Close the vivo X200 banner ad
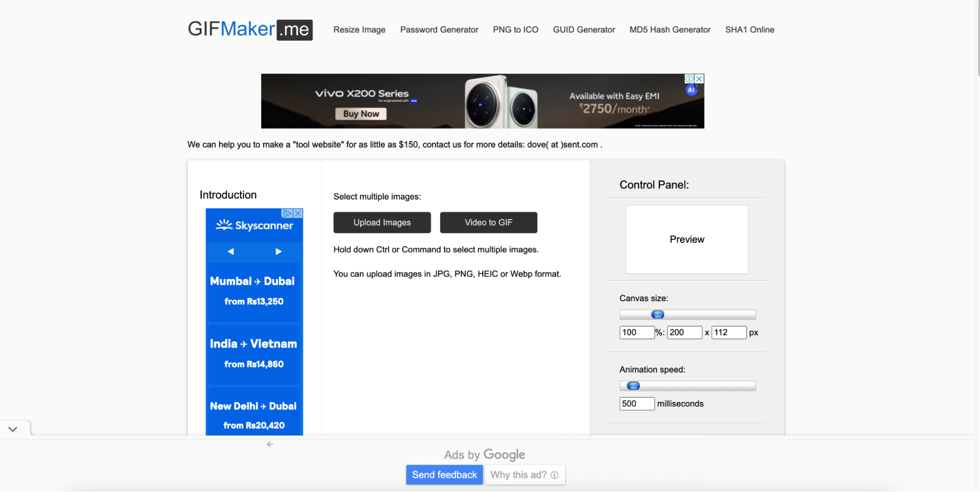The height and width of the screenshot is (492, 980). tap(700, 78)
